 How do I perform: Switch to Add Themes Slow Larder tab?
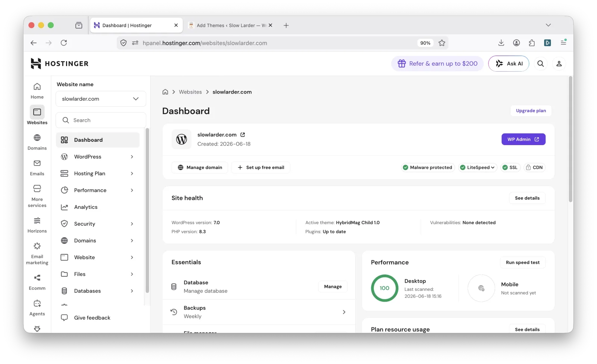231,25
